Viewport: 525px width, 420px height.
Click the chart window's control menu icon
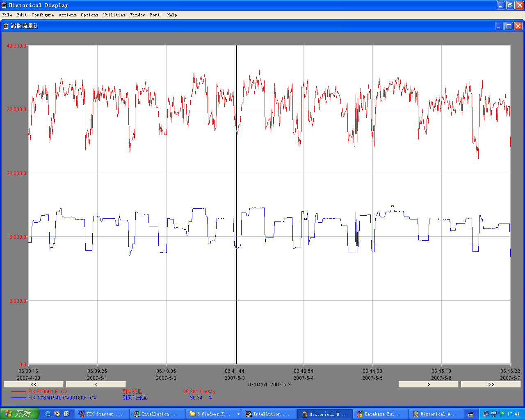click(6, 26)
